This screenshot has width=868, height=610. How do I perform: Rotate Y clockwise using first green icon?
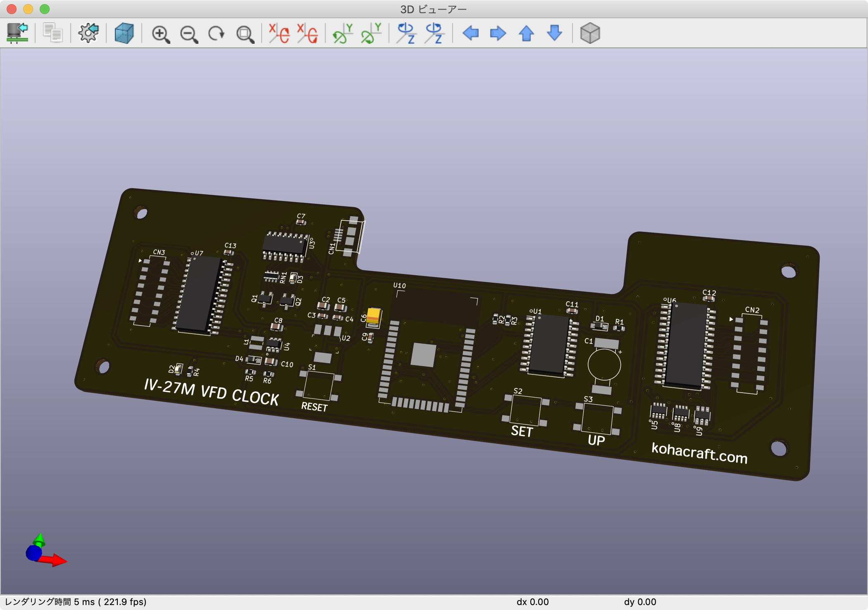click(343, 33)
